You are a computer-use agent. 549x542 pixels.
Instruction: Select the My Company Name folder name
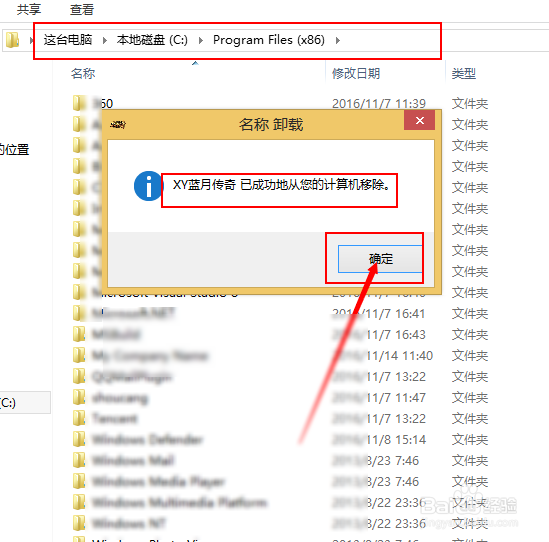150,356
